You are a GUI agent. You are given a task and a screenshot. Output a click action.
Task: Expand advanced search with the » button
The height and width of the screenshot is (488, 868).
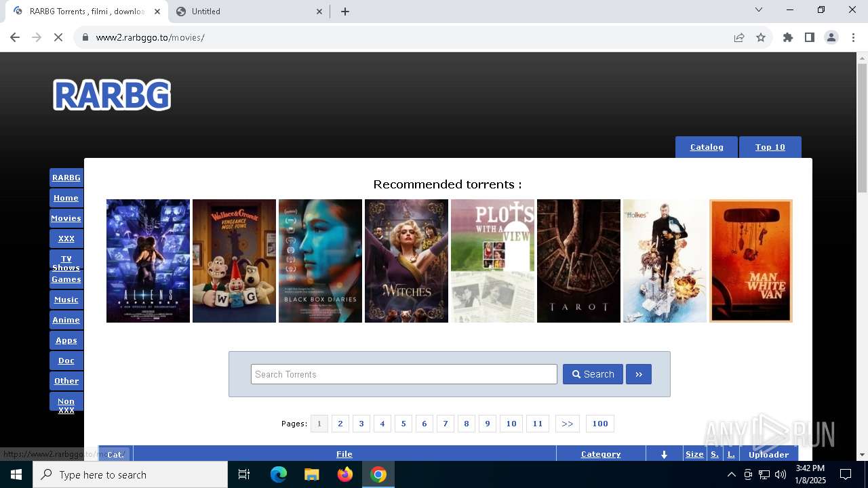pos(639,374)
